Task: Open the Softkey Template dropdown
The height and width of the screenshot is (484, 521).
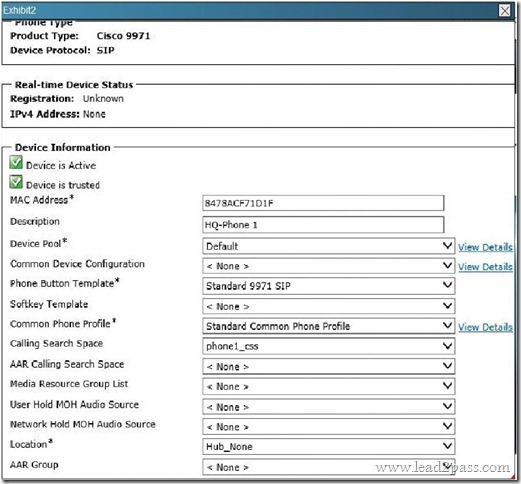Action: (328, 306)
